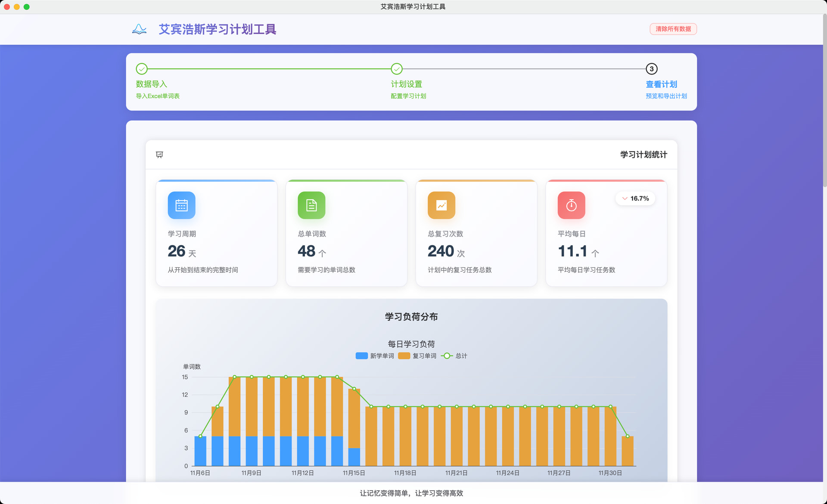Click the red stopwatch icon for 平均每日
This screenshot has height=504, width=827.
572,205
